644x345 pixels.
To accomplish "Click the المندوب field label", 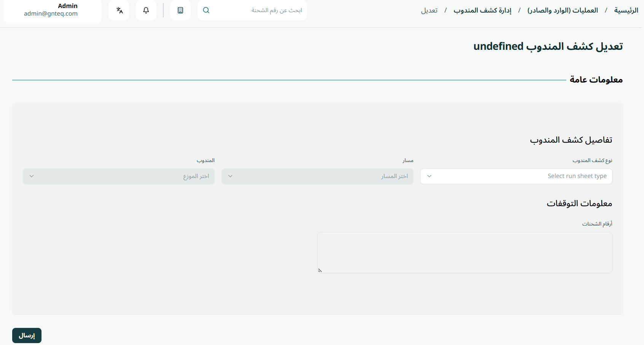I will (x=206, y=161).
